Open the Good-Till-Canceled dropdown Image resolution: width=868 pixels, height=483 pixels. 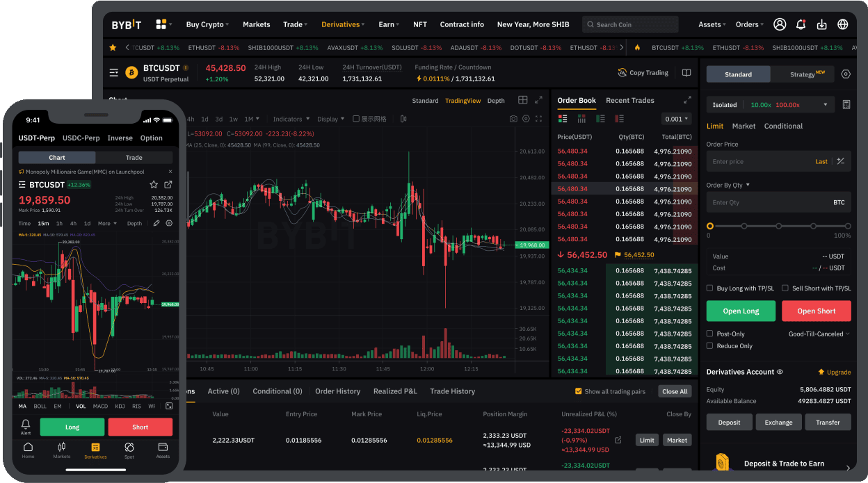[x=819, y=334]
